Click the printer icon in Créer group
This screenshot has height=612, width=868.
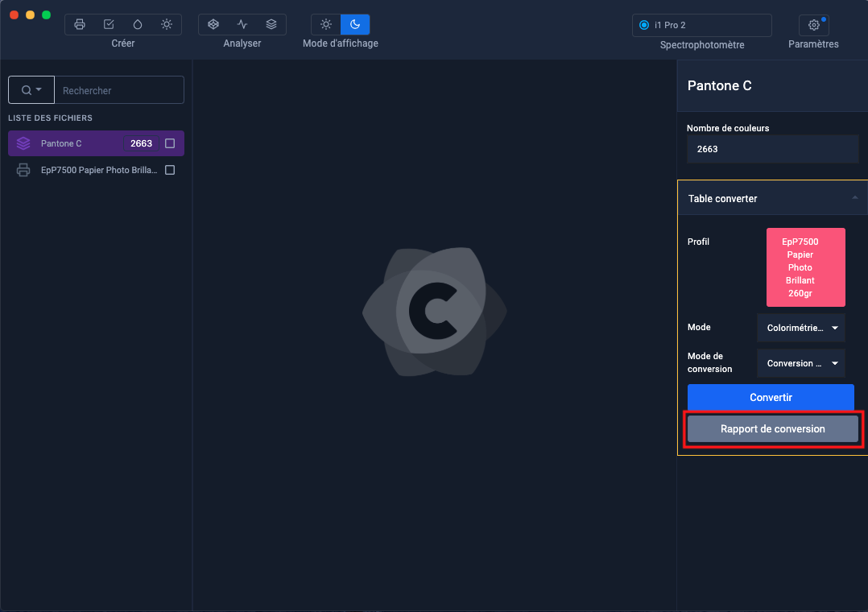(x=80, y=24)
